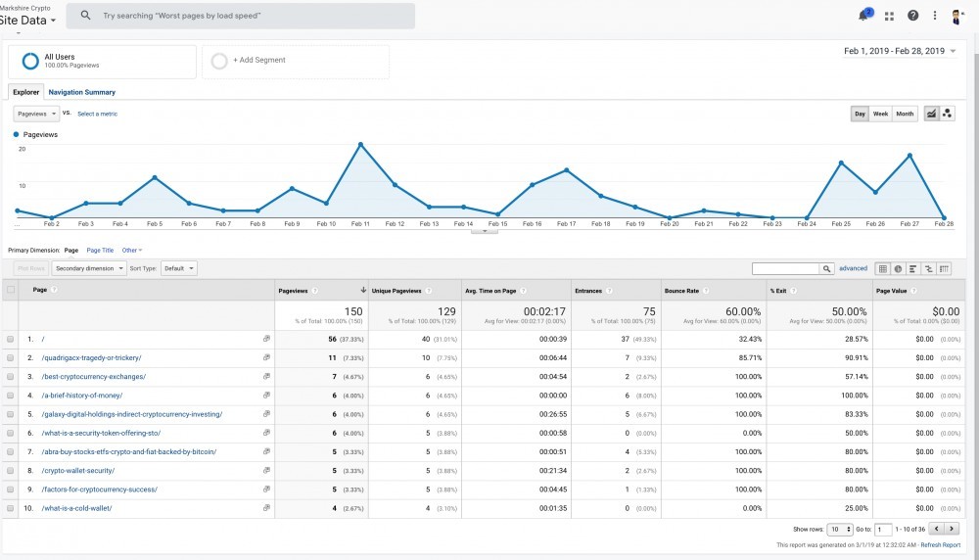Check the row 1 / page checkbox
The width and height of the screenshot is (979, 560).
click(11, 339)
